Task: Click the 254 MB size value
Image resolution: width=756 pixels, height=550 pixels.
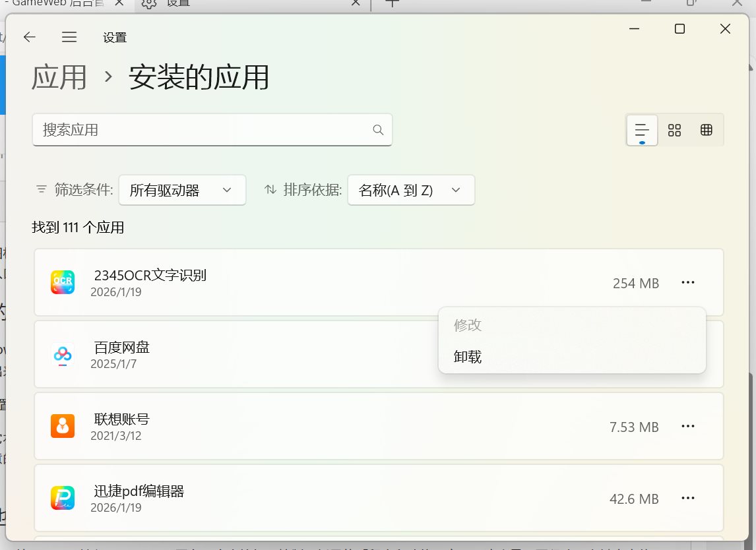Action: pos(635,284)
